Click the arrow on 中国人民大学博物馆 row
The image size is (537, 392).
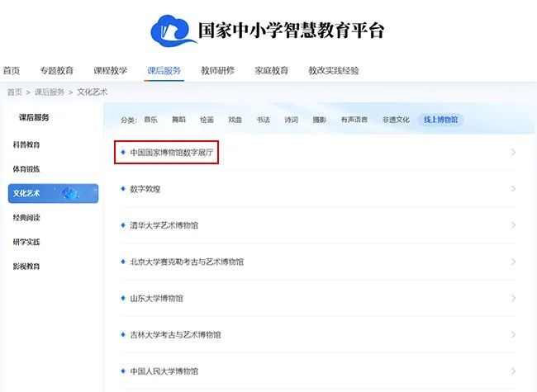click(513, 371)
